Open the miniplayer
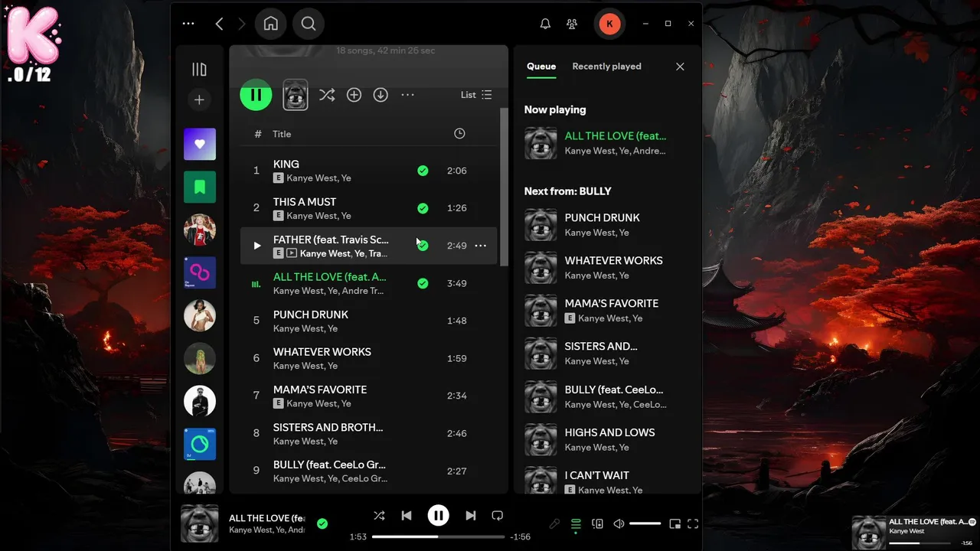This screenshot has height=551, width=980. click(x=675, y=524)
